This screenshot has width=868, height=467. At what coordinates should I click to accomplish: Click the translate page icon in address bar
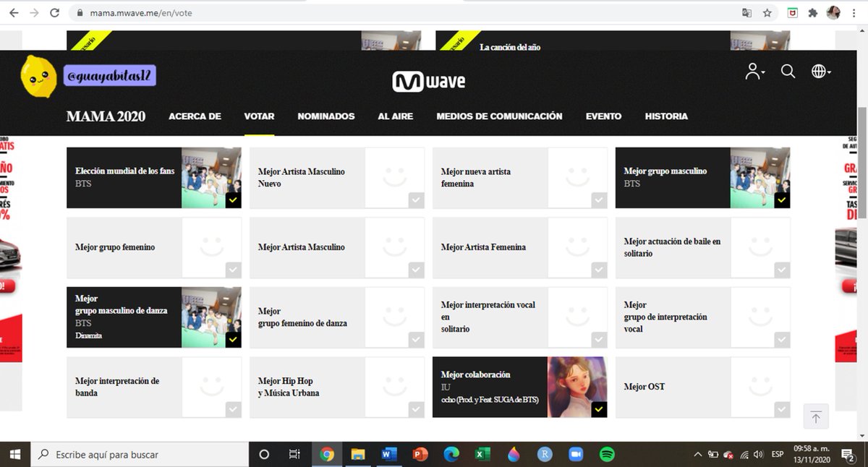point(746,13)
